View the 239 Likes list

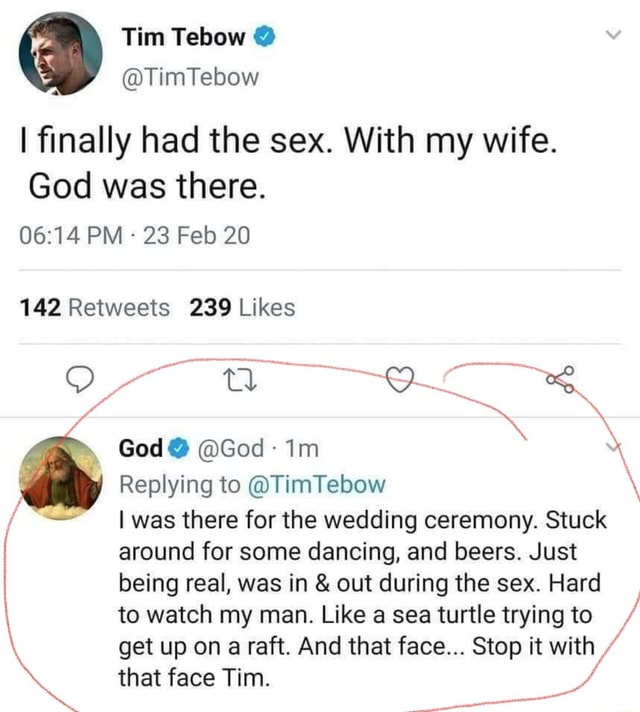pos(243,308)
